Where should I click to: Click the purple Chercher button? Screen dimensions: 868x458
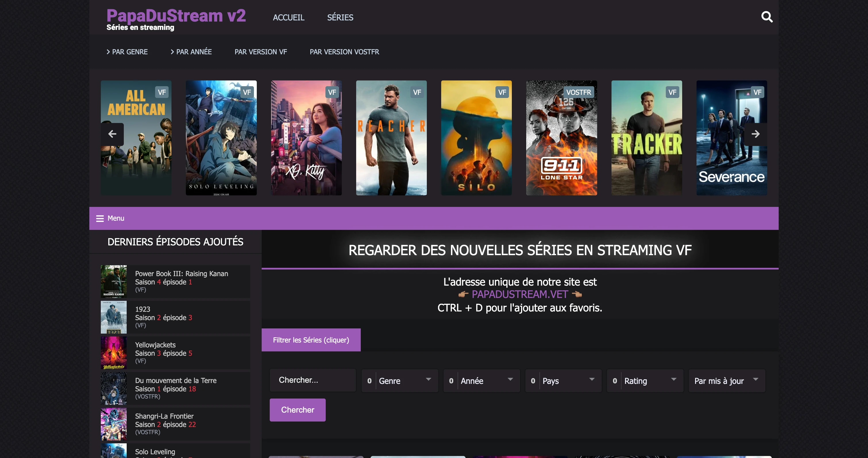click(x=298, y=410)
